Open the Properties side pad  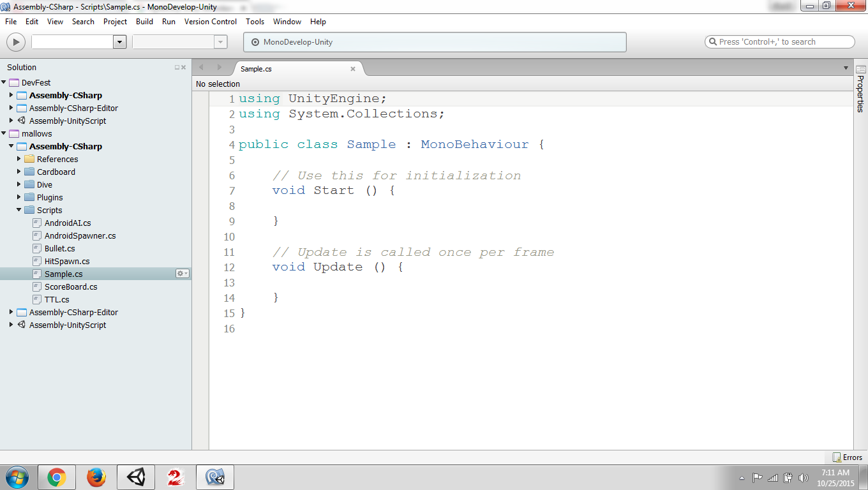860,87
